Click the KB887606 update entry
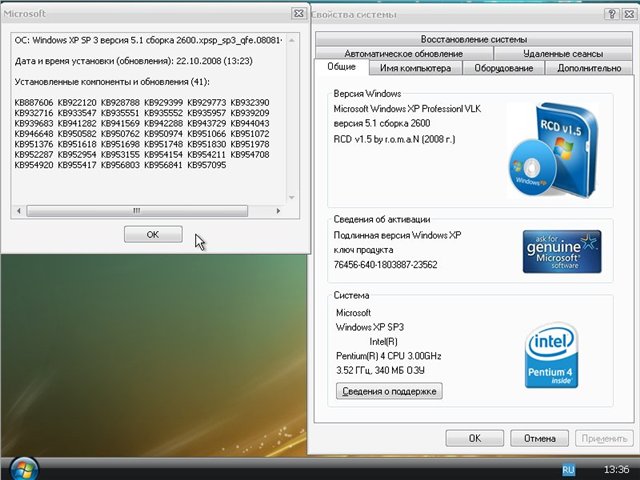 34,102
